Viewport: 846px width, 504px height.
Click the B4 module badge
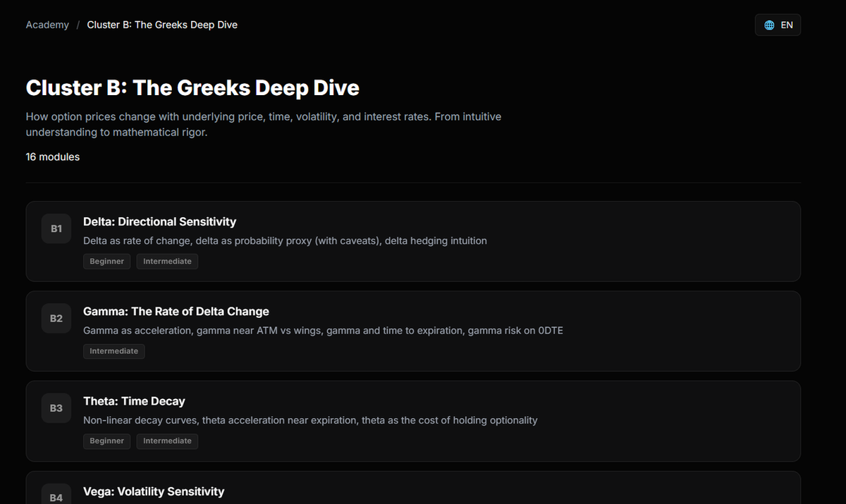click(x=56, y=493)
